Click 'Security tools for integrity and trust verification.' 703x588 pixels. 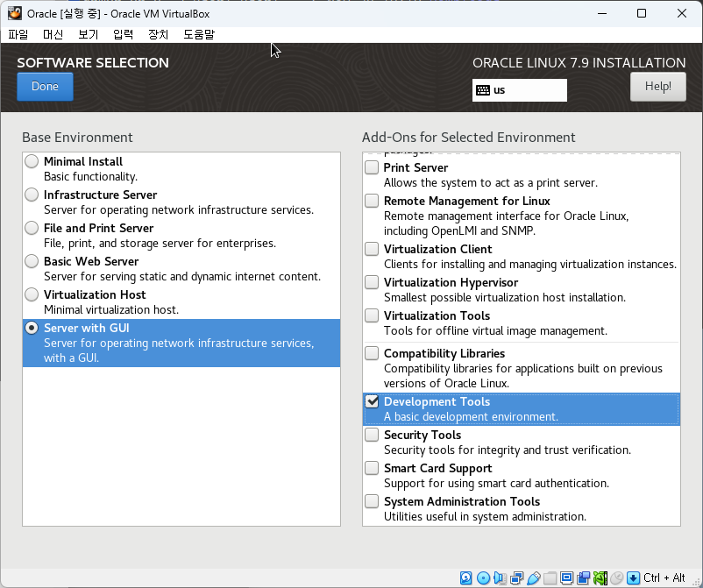[x=507, y=450]
